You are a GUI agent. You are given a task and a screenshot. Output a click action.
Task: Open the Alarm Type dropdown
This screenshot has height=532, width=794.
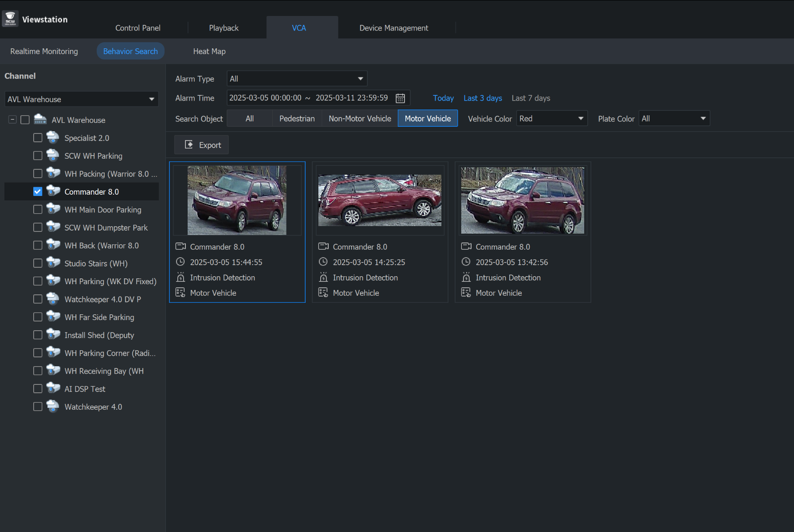click(297, 79)
